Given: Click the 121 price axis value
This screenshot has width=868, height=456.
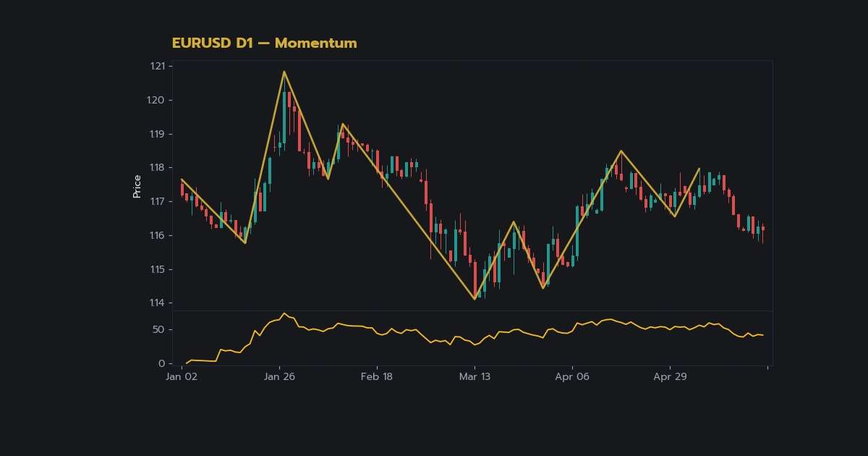Looking at the screenshot, I should point(158,67).
